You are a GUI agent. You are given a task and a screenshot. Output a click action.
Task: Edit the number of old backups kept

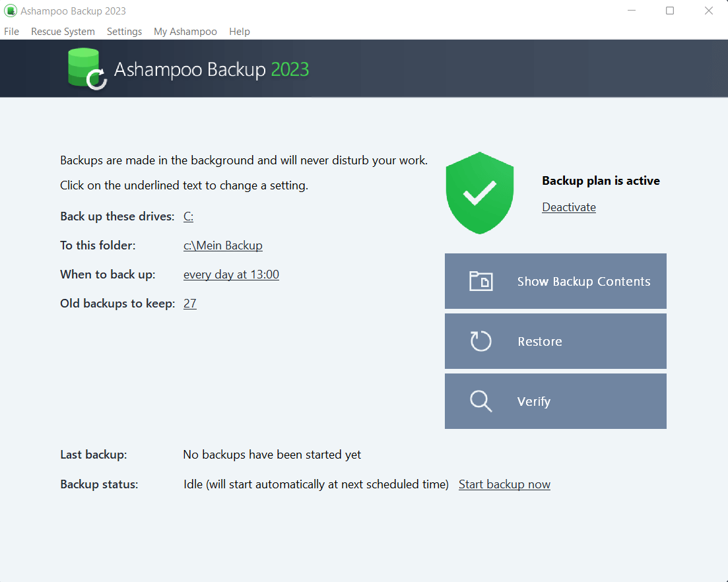(x=189, y=303)
